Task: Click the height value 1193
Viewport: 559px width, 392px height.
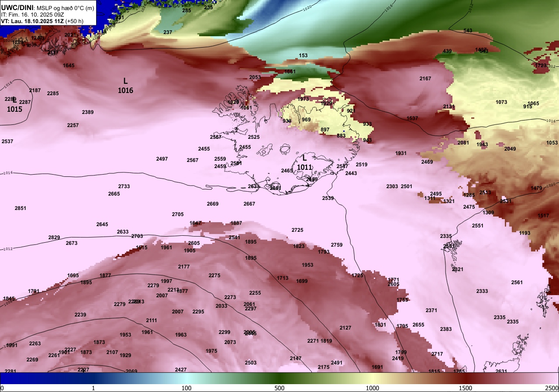Action: 525,233
